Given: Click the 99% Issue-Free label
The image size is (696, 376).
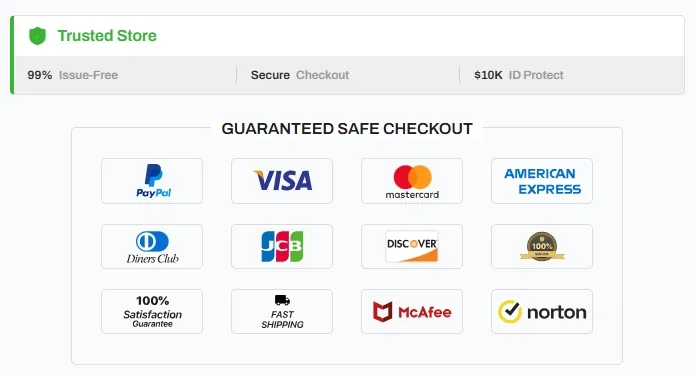Looking at the screenshot, I should pos(73,75).
